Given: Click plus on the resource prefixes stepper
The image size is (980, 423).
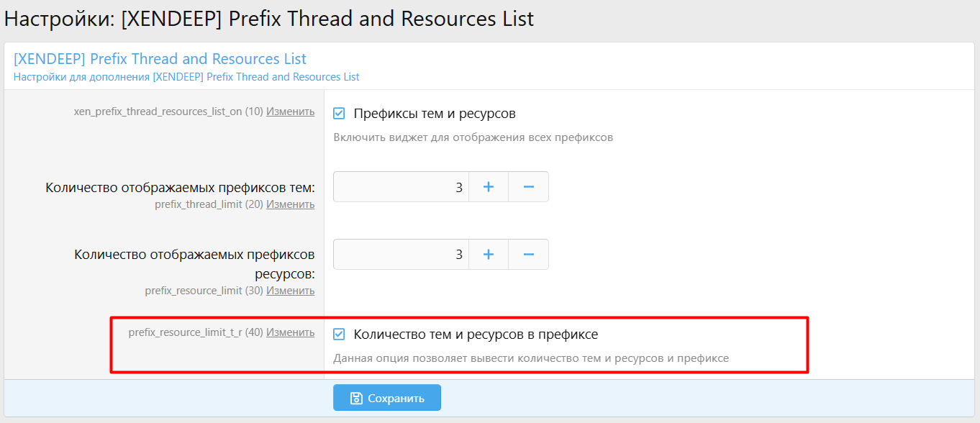Looking at the screenshot, I should coord(489,255).
